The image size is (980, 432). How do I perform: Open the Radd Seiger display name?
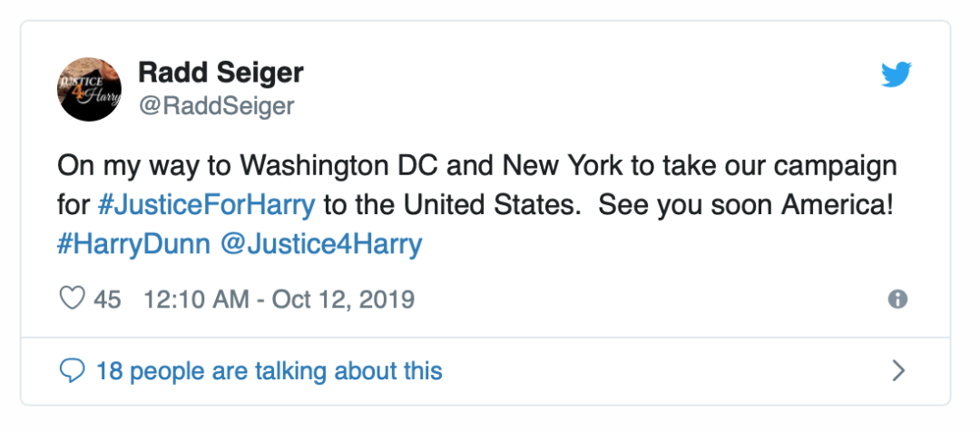point(220,72)
